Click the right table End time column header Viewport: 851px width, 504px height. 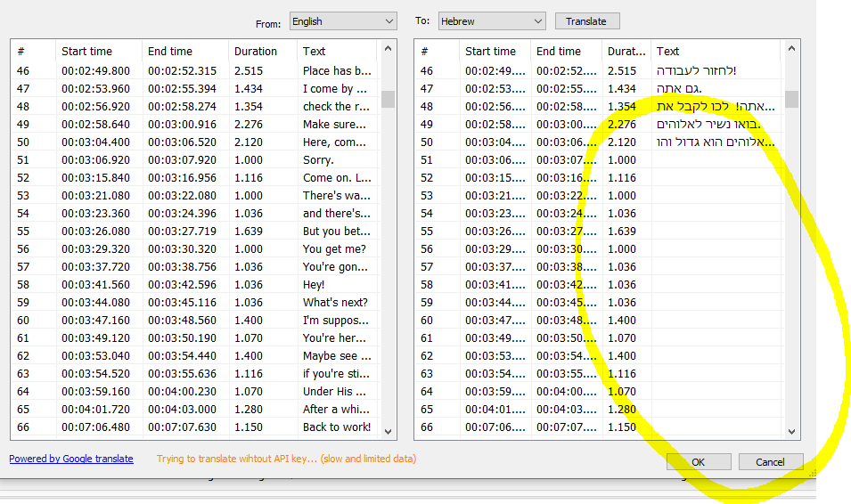566,51
